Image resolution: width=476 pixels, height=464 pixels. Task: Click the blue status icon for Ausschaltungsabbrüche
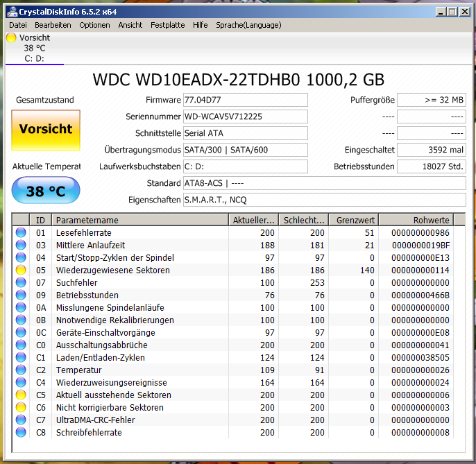21,345
